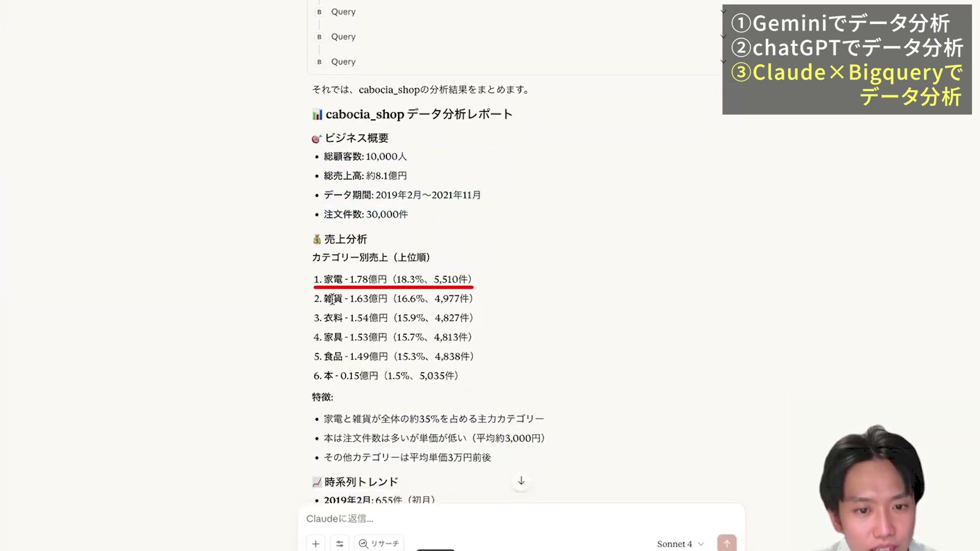
Task: Click the plus attach button in reply bar
Action: click(x=315, y=544)
